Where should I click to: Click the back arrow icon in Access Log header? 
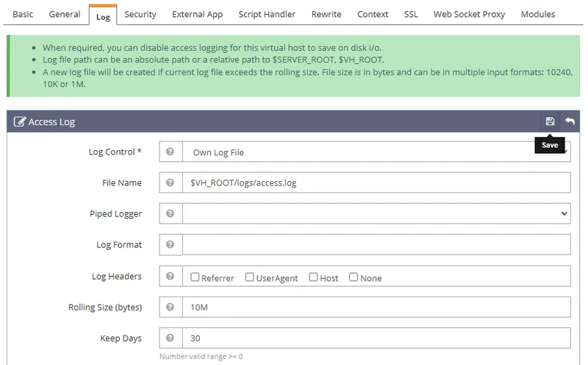pyautogui.click(x=570, y=121)
